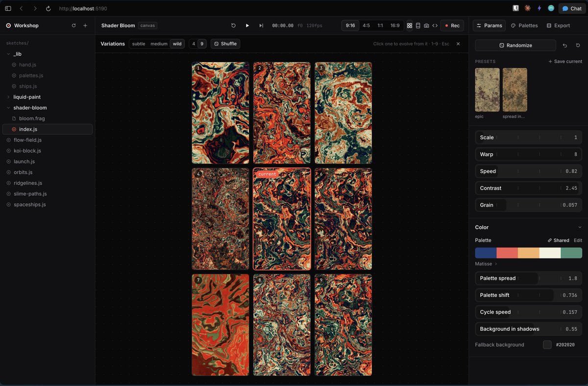
Task: Set variation count to 4
Action: pyautogui.click(x=194, y=44)
